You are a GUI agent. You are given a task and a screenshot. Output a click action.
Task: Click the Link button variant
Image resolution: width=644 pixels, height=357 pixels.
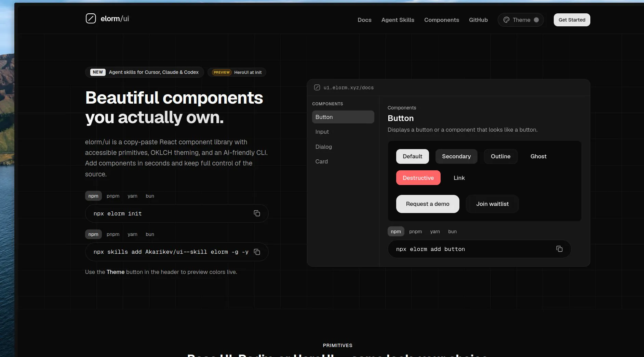point(459,178)
